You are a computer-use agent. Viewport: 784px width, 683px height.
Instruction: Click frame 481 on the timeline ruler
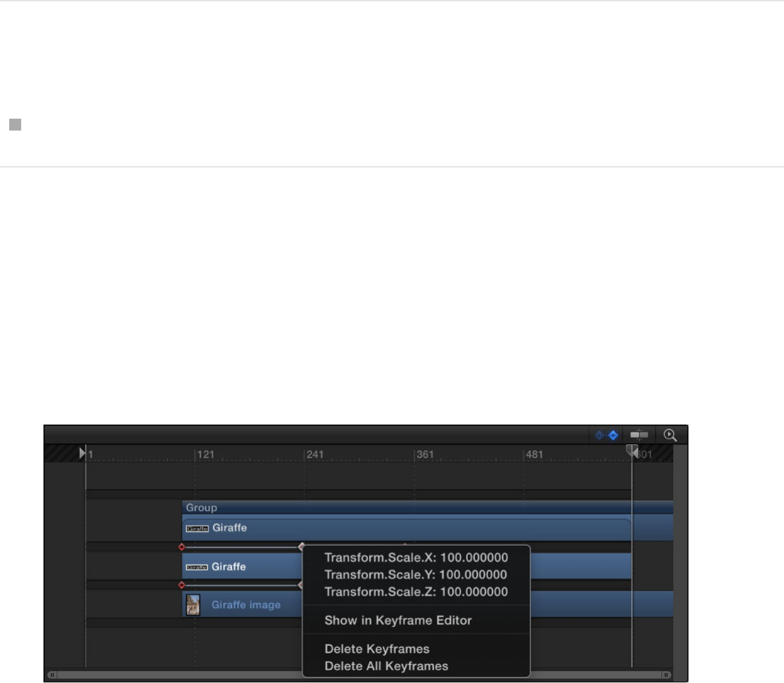534,454
